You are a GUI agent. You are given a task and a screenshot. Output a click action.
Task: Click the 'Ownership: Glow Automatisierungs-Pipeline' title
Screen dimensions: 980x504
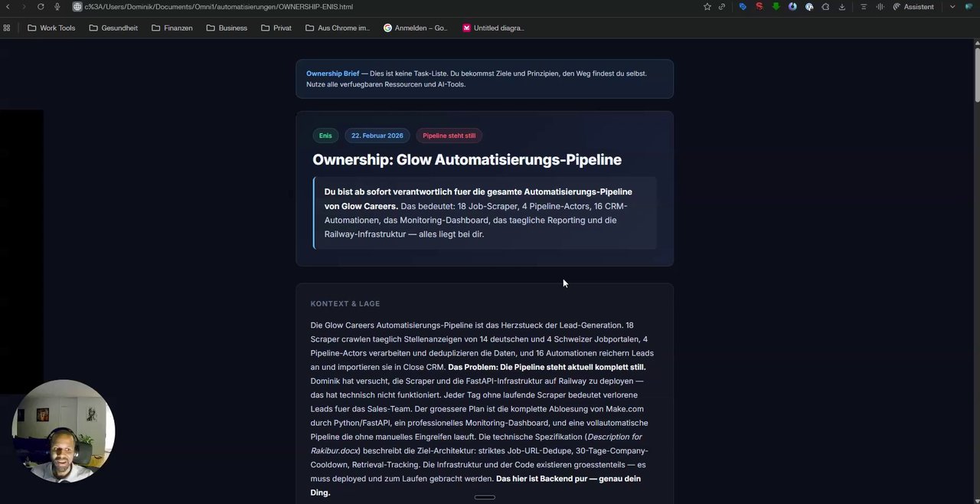(x=467, y=159)
